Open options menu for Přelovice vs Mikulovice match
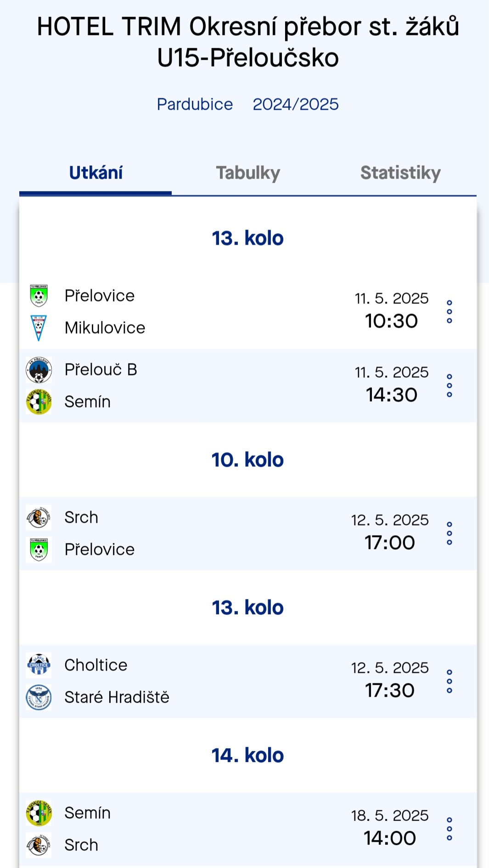This screenshot has width=489, height=868. click(x=449, y=312)
